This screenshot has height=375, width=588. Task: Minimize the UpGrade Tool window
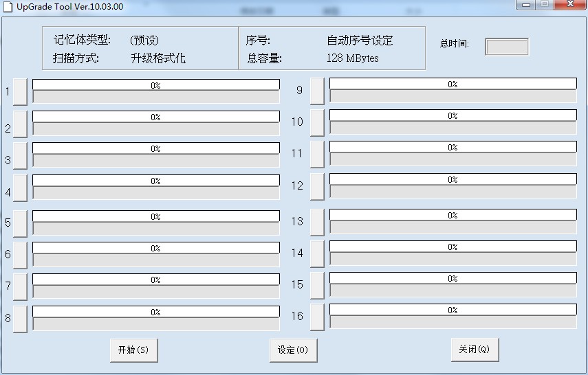pyautogui.click(x=527, y=4)
